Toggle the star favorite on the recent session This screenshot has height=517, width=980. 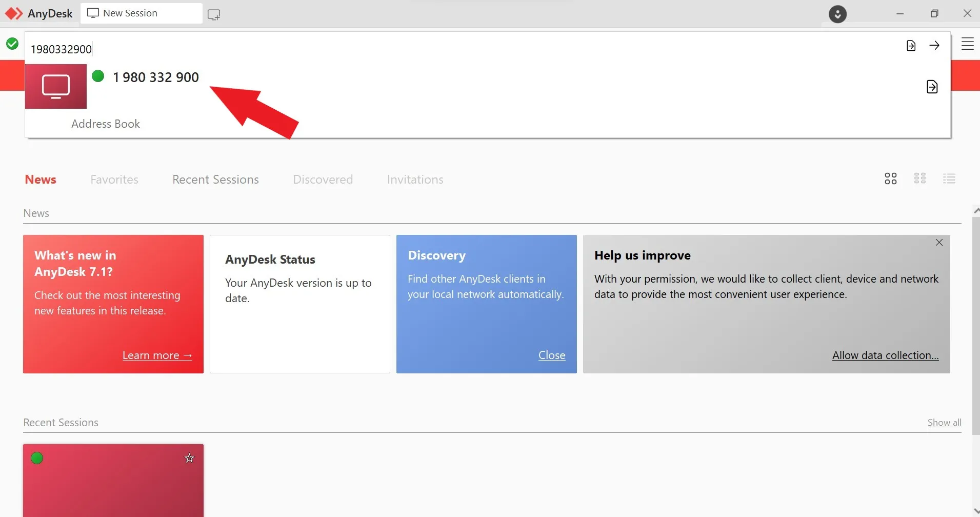(189, 458)
